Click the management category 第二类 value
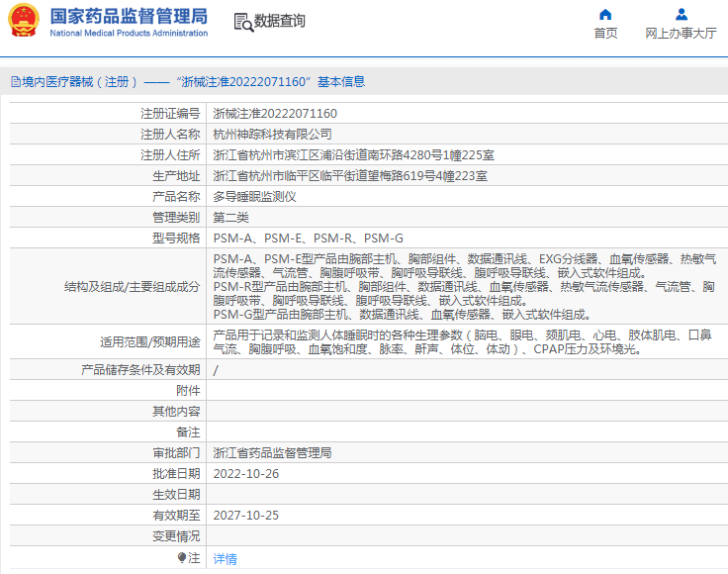The width and height of the screenshot is (728, 574). (x=231, y=218)
